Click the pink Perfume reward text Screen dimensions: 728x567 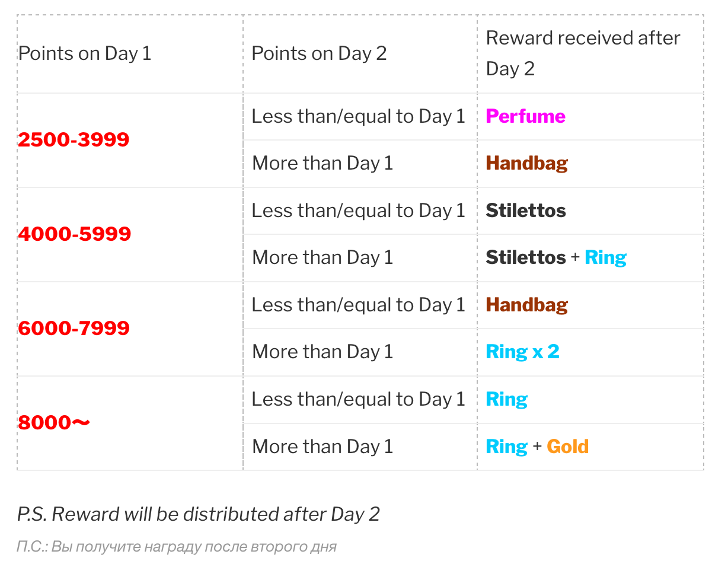pos(525,116)
